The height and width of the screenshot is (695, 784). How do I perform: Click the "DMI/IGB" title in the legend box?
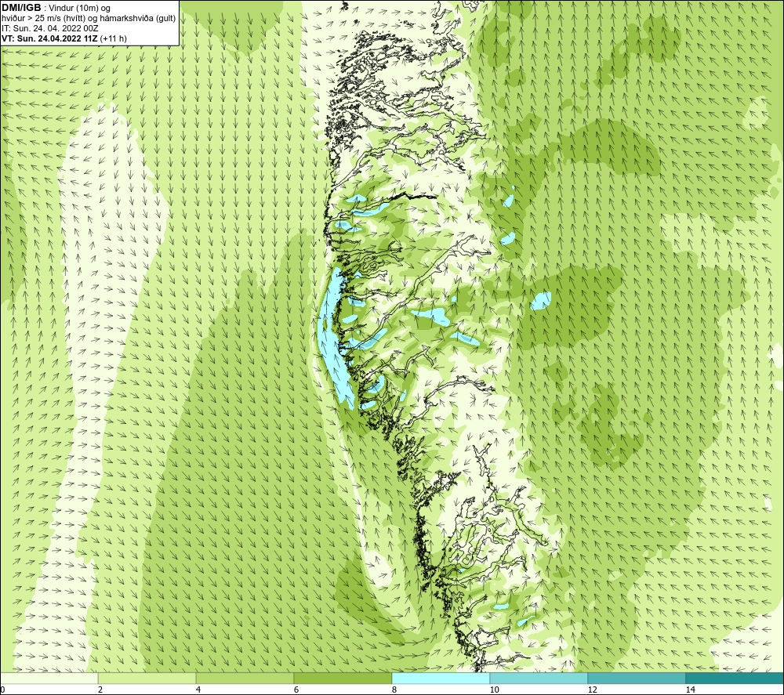pos(21,8)
